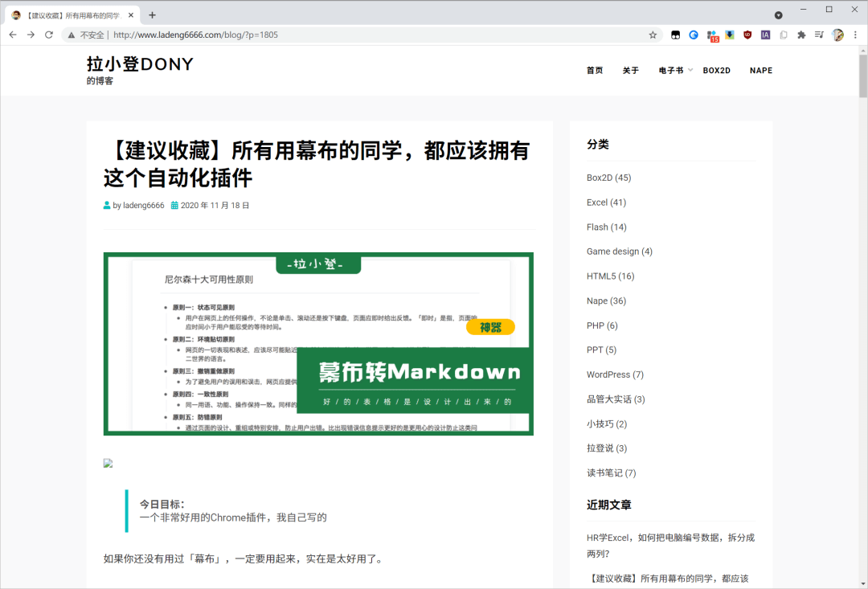Bookmark this page with star icon
868x589 pixels.
[653, 35]
